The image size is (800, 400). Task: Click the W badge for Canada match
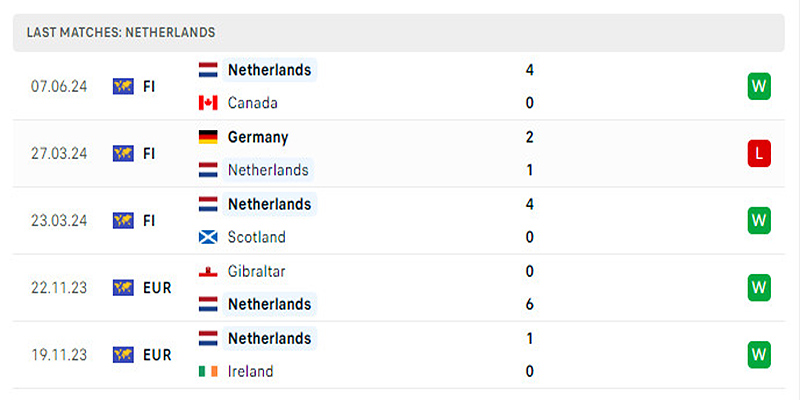tap(759, 86)
